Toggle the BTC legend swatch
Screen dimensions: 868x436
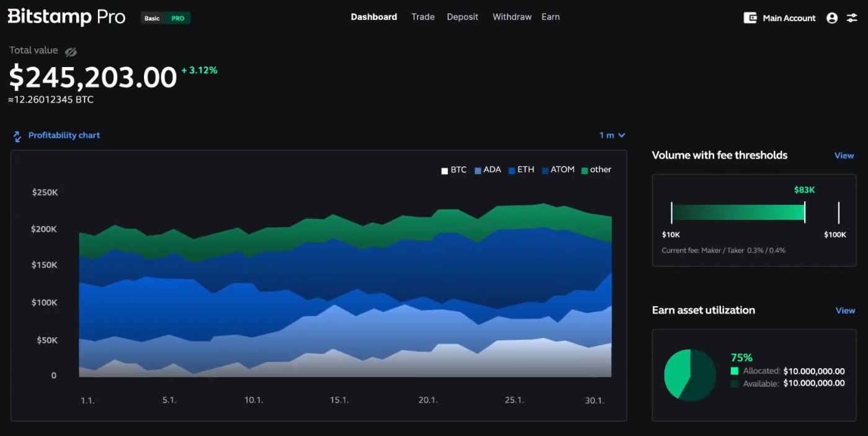coord(444,171)
